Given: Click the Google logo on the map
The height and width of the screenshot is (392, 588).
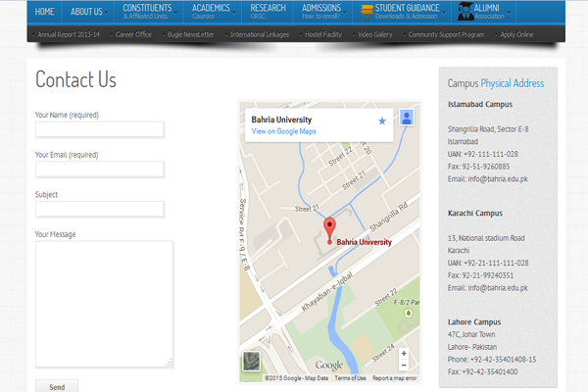Looking at the screenshot, I should (329, 365).
